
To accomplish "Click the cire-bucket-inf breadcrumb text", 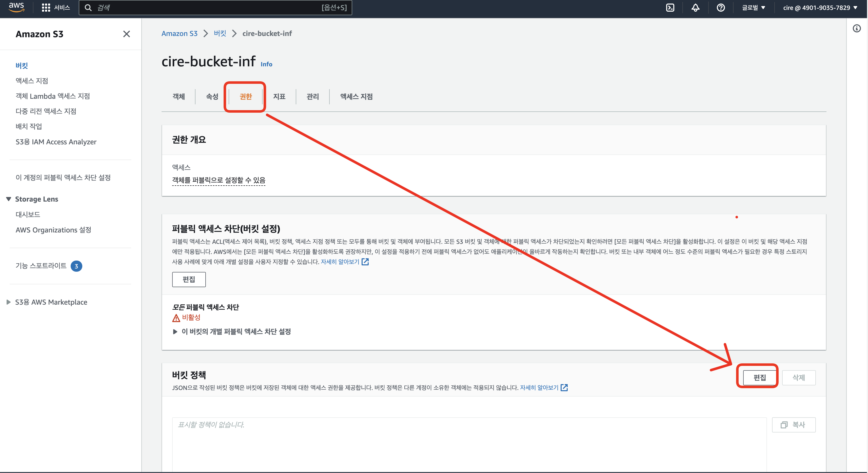I will (x=267, y=33).
